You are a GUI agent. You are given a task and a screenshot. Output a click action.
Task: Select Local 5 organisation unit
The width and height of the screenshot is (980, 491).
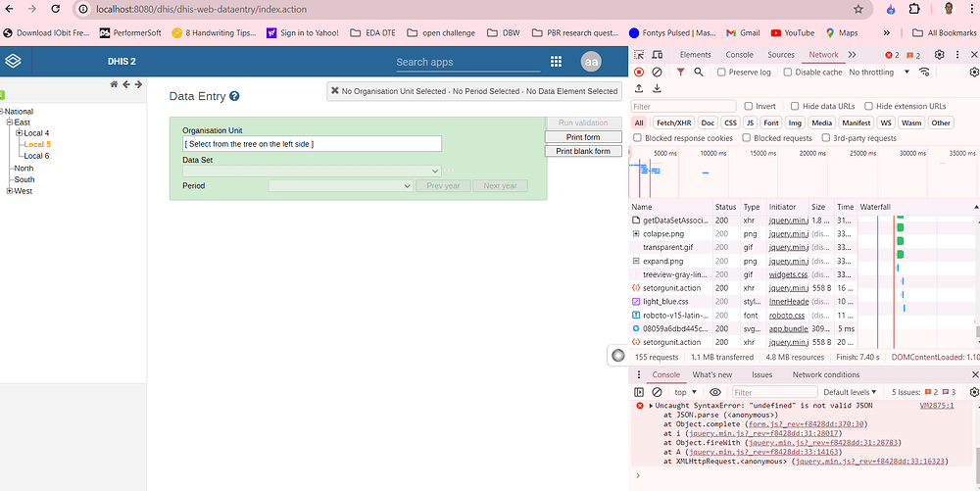[x=37, y=144]
